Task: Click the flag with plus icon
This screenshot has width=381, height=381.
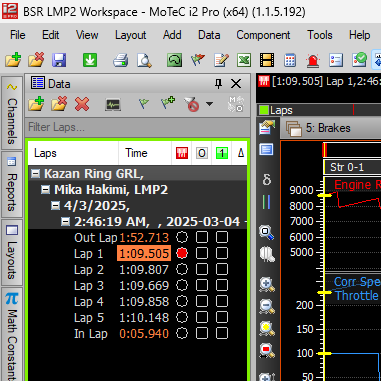Action: [x=167, y=103]
